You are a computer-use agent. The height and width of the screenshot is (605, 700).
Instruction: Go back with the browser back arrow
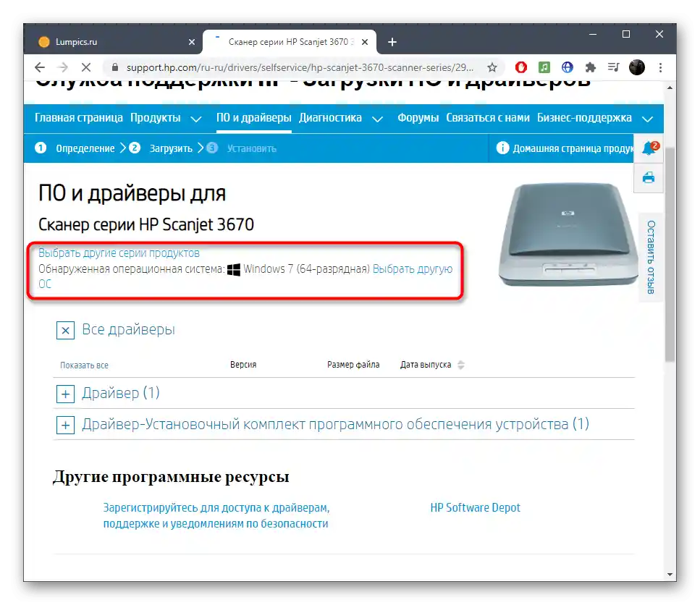pos(40,67)
